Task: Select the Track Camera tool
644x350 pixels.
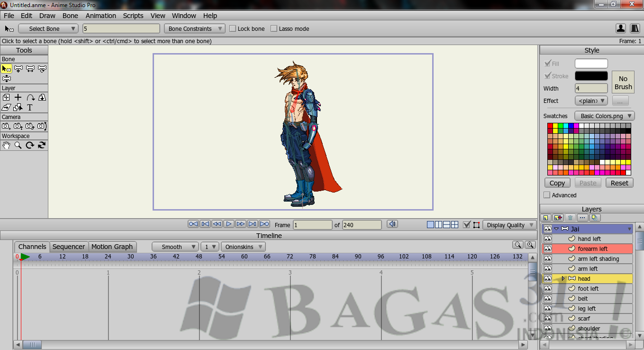Action: click(7, 126)
